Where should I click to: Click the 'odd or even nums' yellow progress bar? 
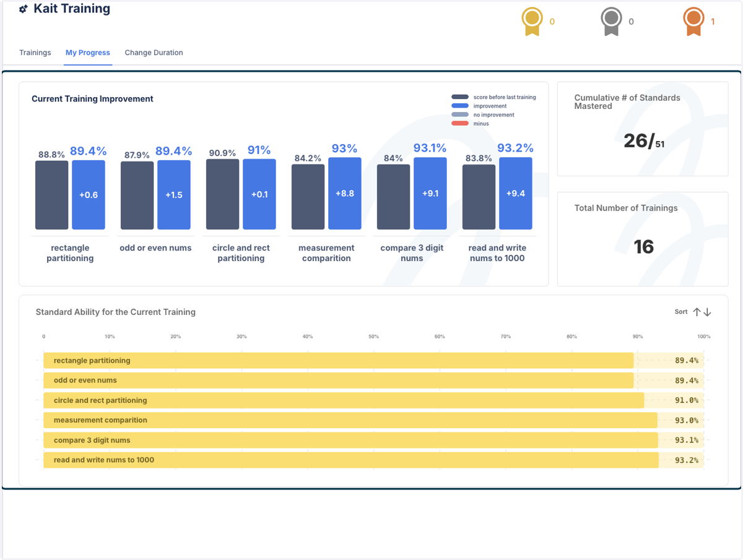coord(339,381)
